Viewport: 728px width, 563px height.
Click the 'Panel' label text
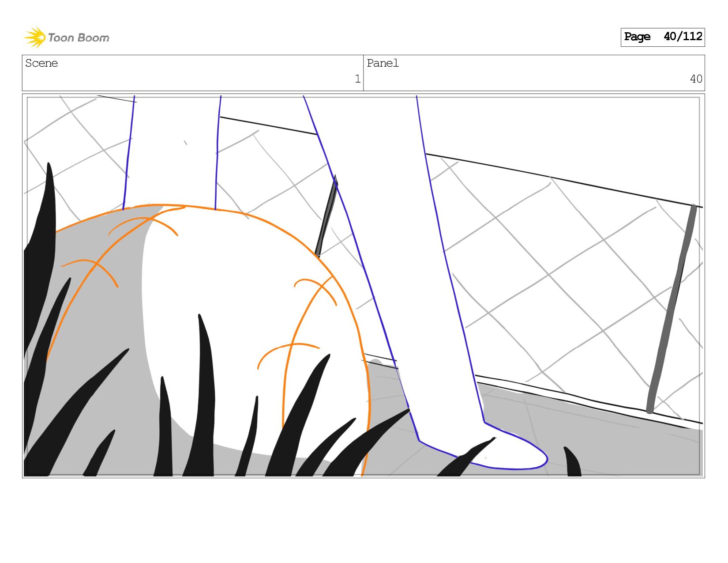pyautogui.click(x=383, y=63)
